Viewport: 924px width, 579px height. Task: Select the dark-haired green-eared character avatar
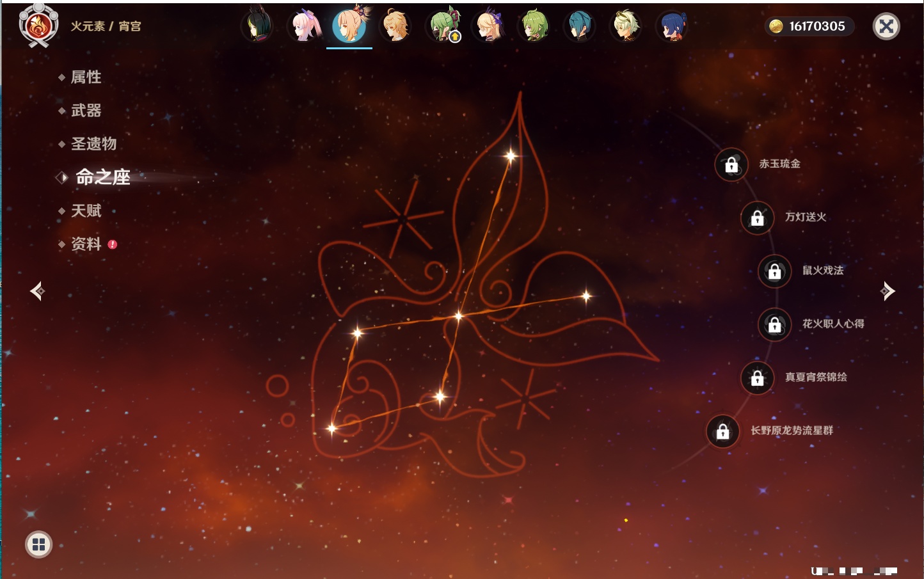tap(257, 26)
